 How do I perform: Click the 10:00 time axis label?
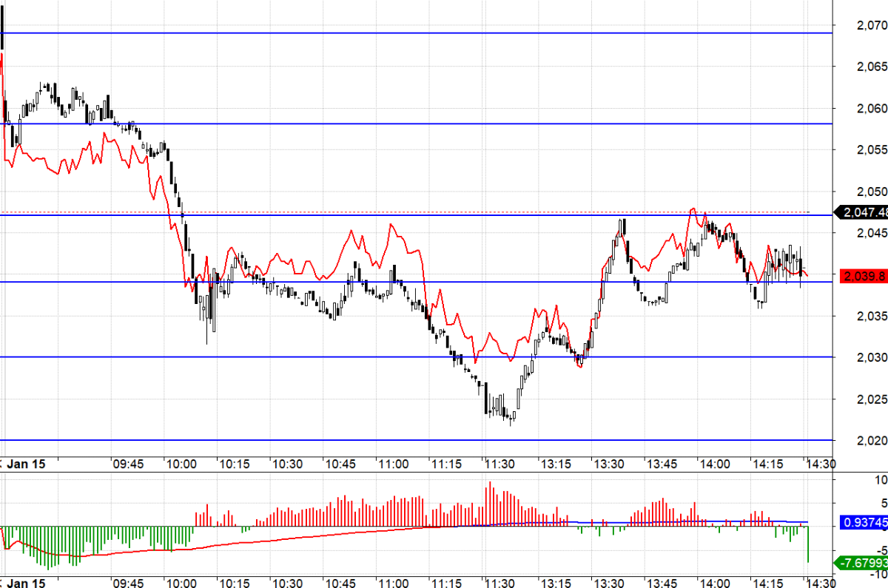[181, 464]
